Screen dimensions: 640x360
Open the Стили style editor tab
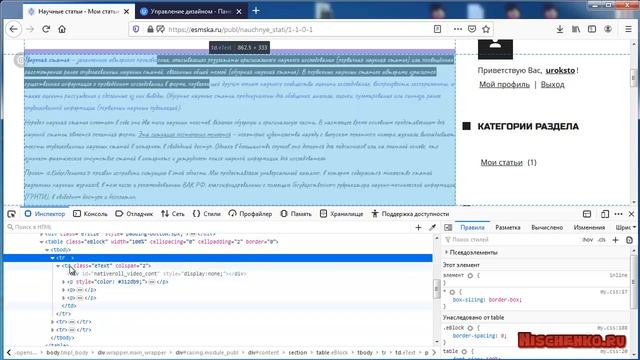click(207, 214)
